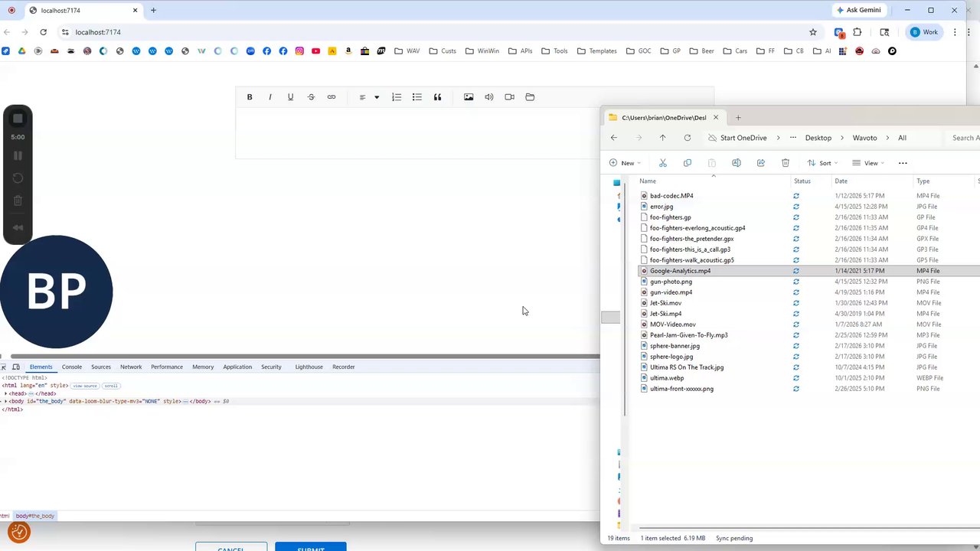Image resolution: width=980 pixels, height=551 pixels.
Task: Switch to the Console tab in DevTools
Action: 72,367
